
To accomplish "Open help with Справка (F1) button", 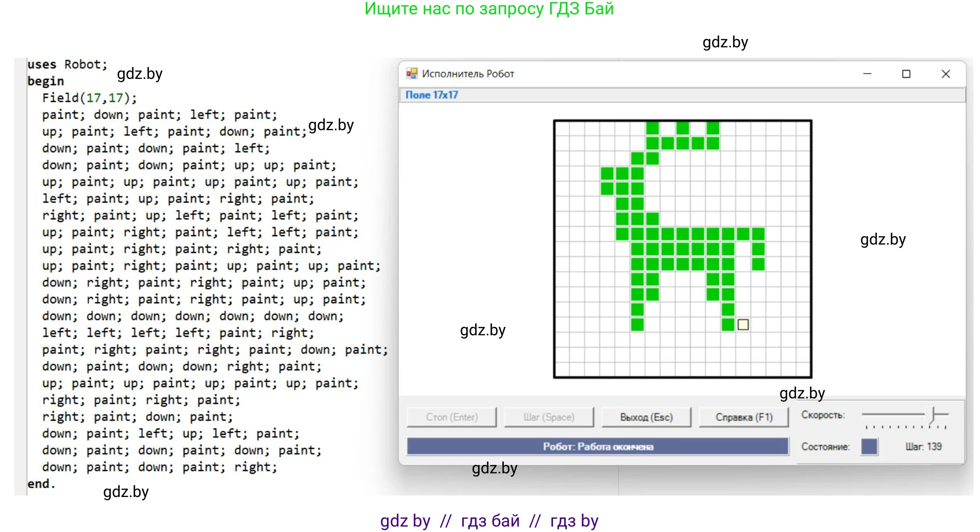I will pos(743,417).
